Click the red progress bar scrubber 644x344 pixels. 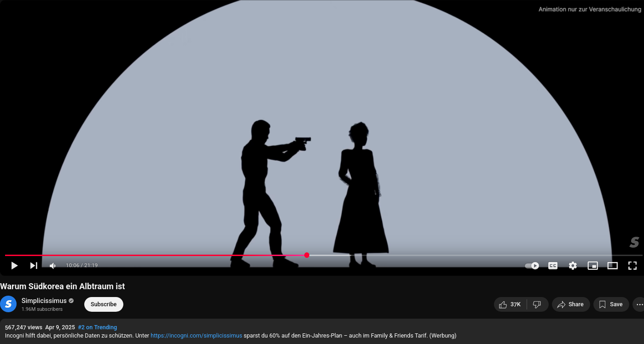pyautogui.click(x=307, y=255)
